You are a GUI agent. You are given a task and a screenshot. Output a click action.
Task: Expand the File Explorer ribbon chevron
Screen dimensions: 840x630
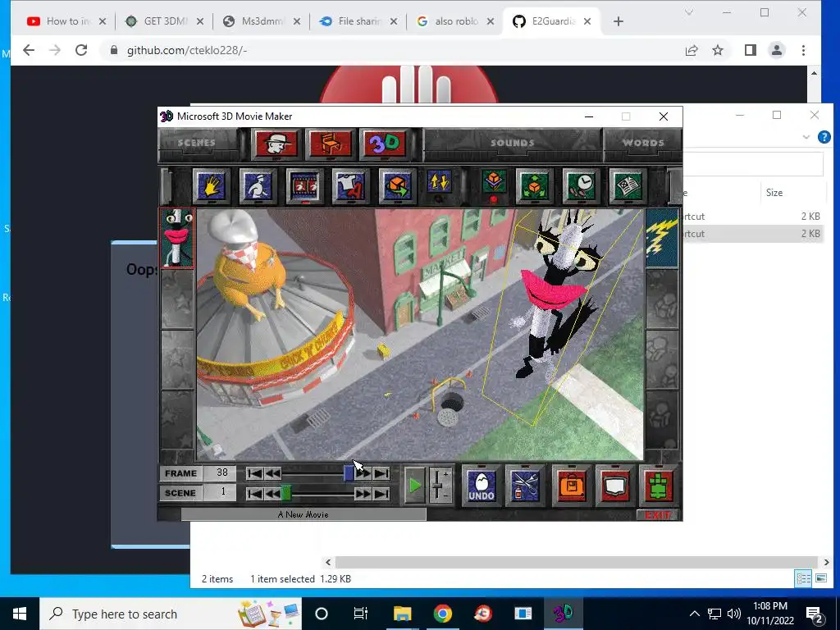coord(806,137)
